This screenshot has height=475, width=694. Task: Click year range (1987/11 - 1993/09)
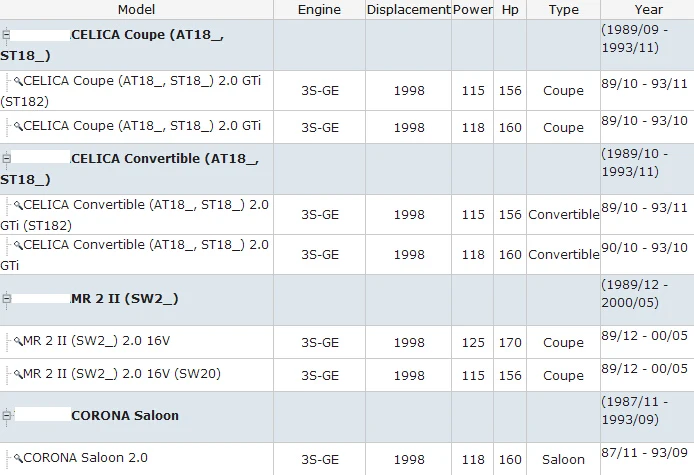point(635,410)
